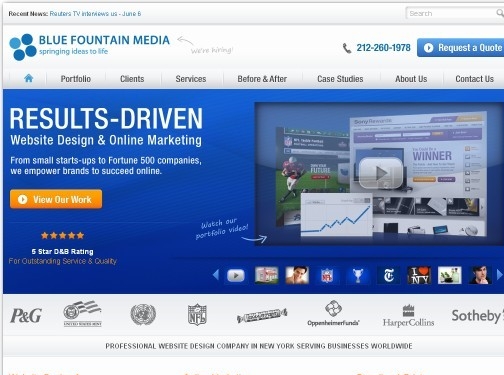Select the dark-haired man thumbnail

coord(480,275)
